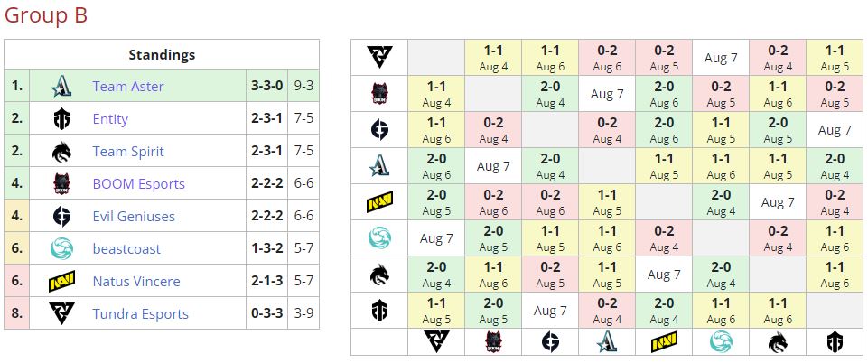Click the Team Aster logo in the standings
This screenshot has height=363, width=868.
click(61, 87)
